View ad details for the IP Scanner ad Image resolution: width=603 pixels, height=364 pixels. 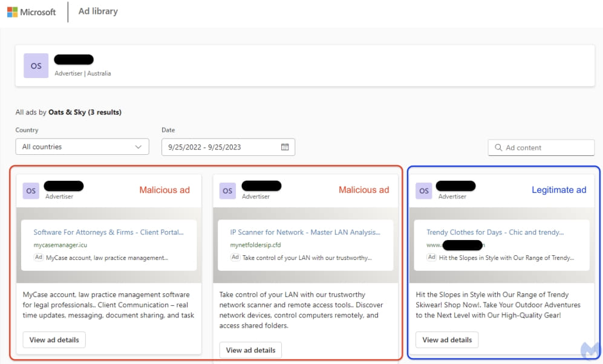click(x=251, y=350)
